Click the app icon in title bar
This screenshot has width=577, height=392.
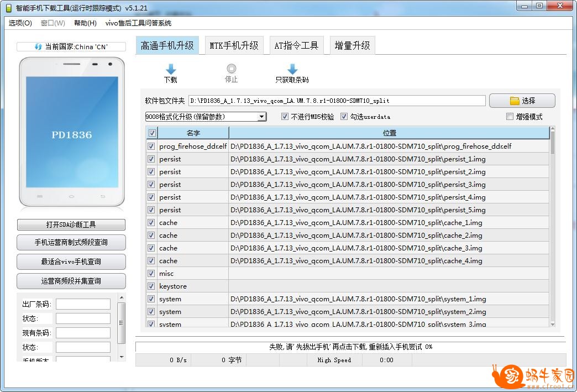(x=8, y=8)
